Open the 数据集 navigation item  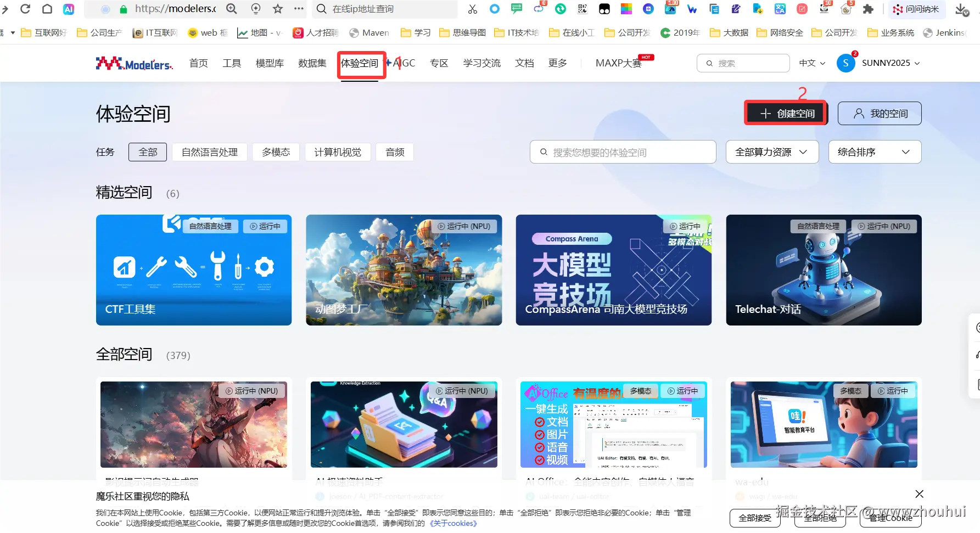(312, 63)
